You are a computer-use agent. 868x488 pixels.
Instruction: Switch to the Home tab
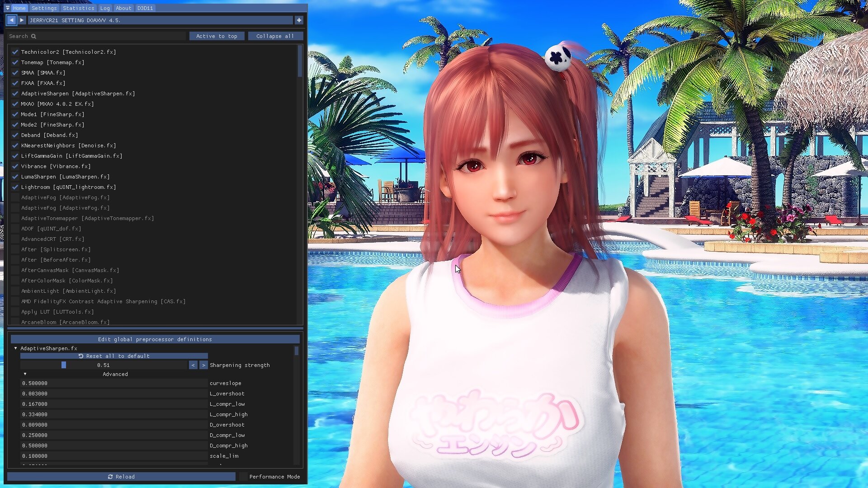[x=19, y=8]
